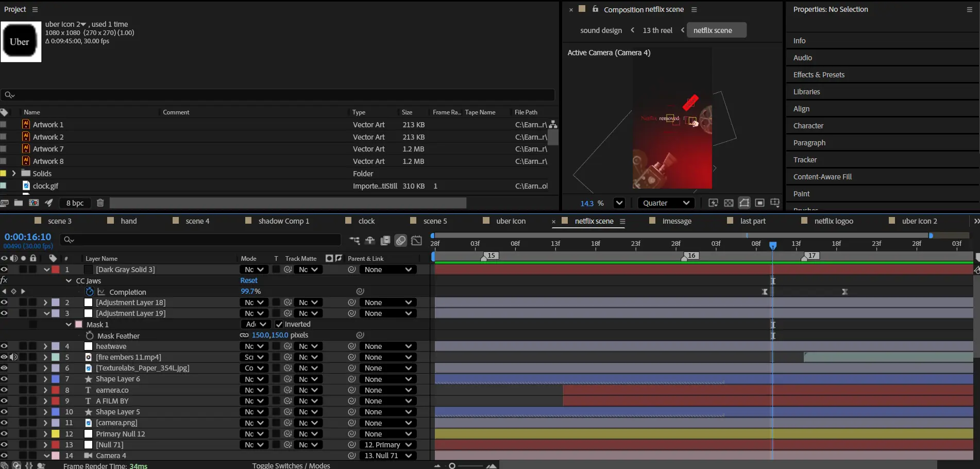Screen dimensions: 980x469
Task: Hide the heatwave layer with eye icon
Action: pos(4,346)
